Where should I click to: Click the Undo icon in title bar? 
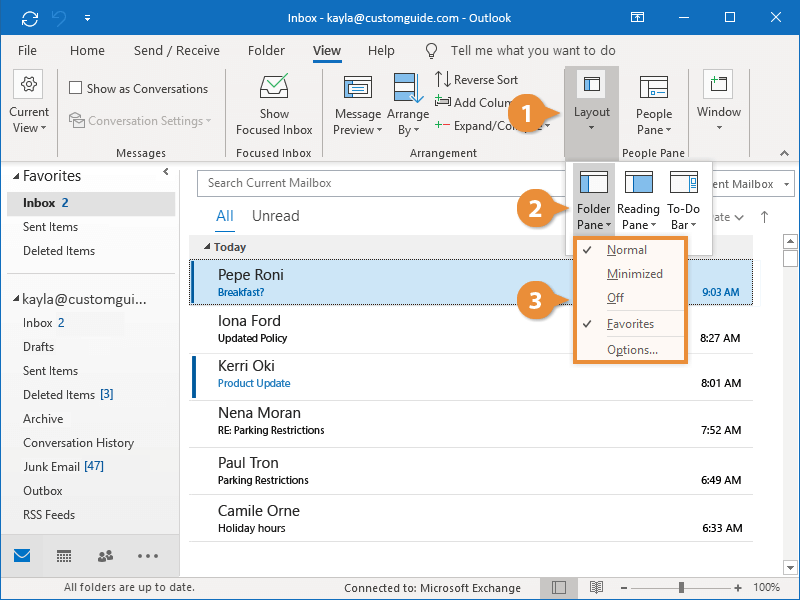(x=59, y=18)
